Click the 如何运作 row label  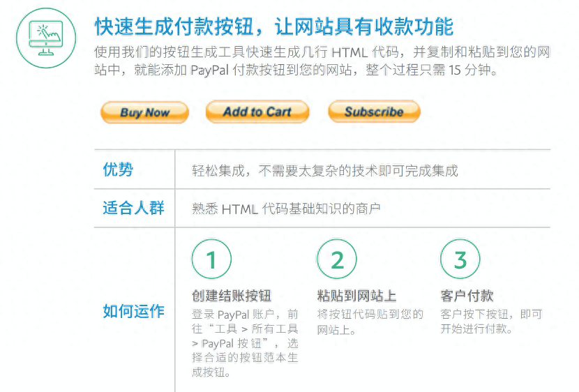[133, 311]
